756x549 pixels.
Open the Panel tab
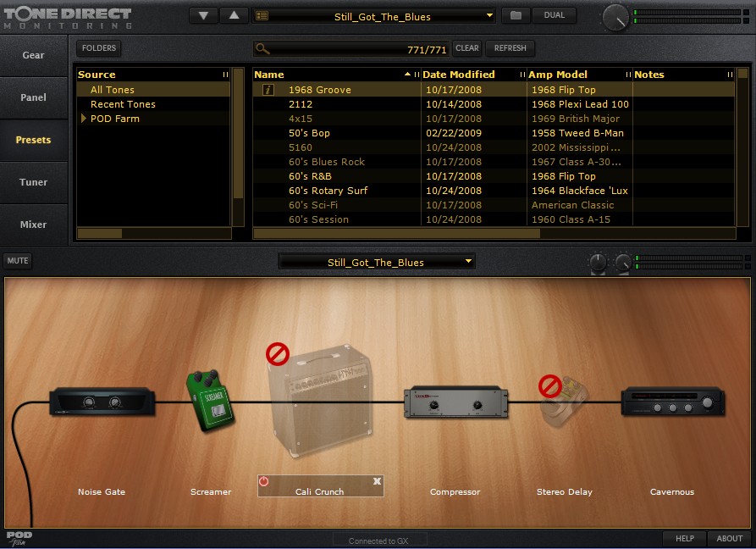33,97
